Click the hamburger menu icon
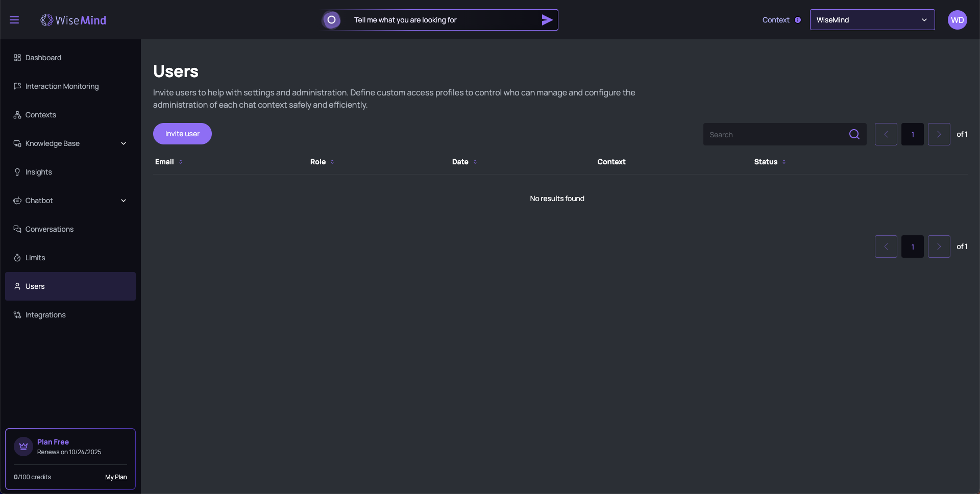980x494 pixels. pos(14,20)
